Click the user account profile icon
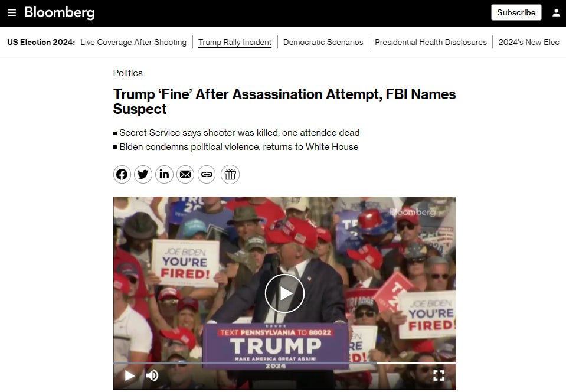This screenshot has height=392, width=566. coord(556,12)
